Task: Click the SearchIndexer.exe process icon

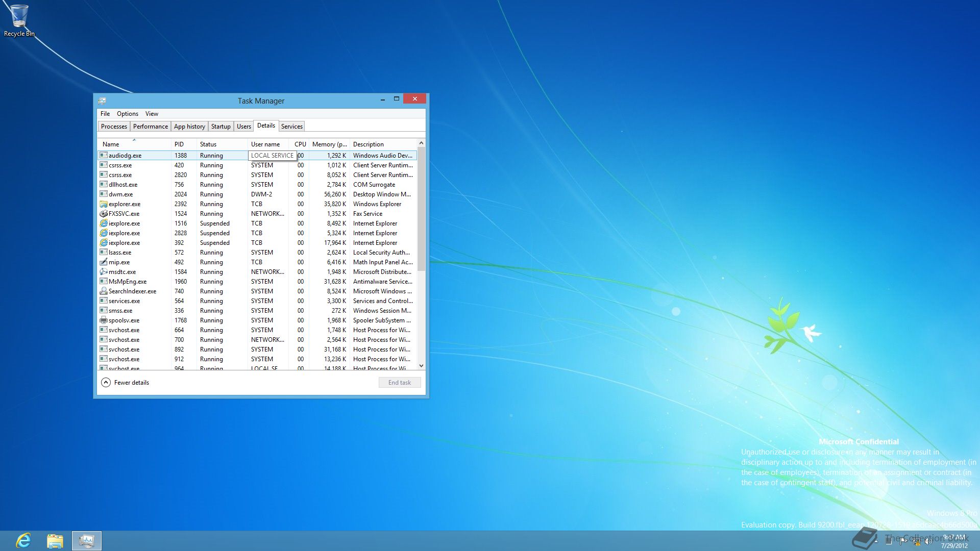Action: coord(104,291)
